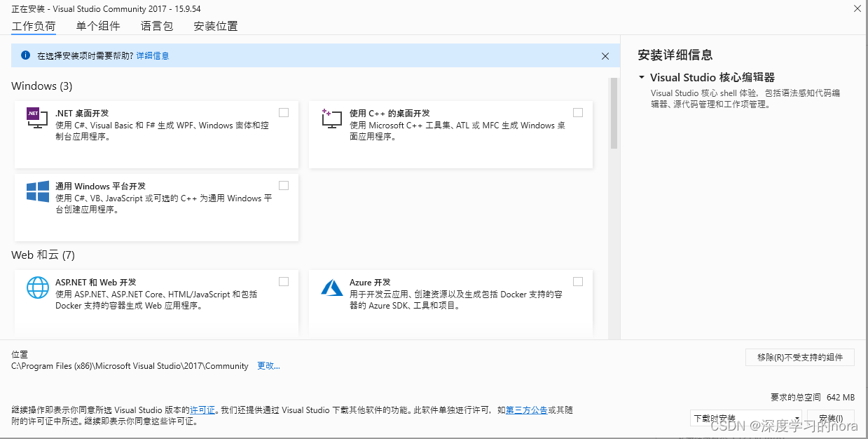The image size is (868, 439).
Task: Enable 使用 C++ 的桌面开发 workload
Action: (578, 112)
